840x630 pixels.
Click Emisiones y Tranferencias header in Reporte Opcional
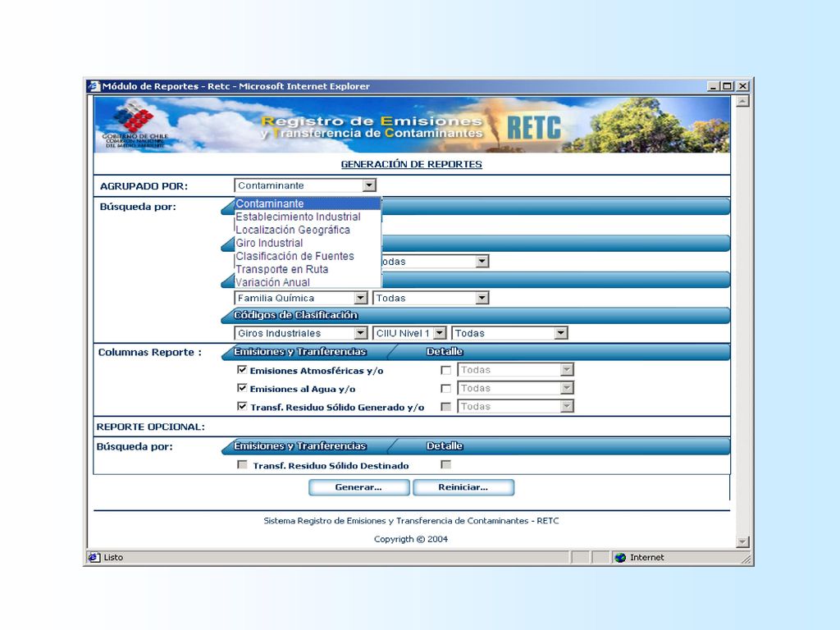coord(300,445)
